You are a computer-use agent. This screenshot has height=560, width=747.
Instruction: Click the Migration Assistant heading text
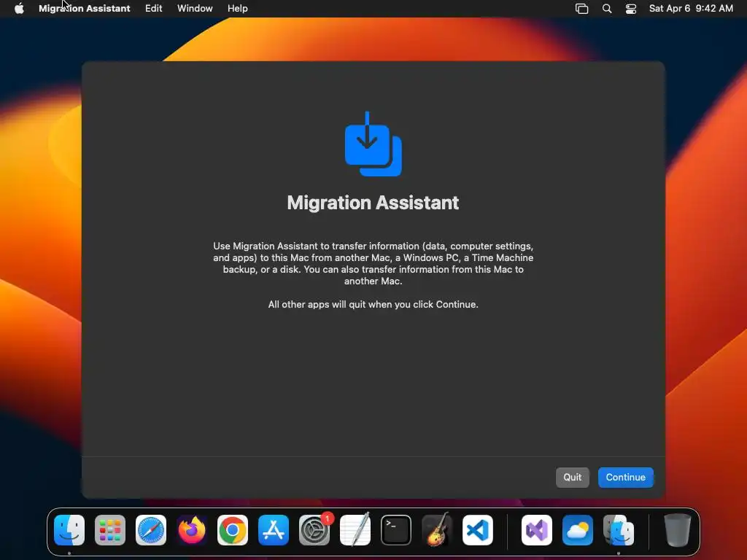coord(373,203)
